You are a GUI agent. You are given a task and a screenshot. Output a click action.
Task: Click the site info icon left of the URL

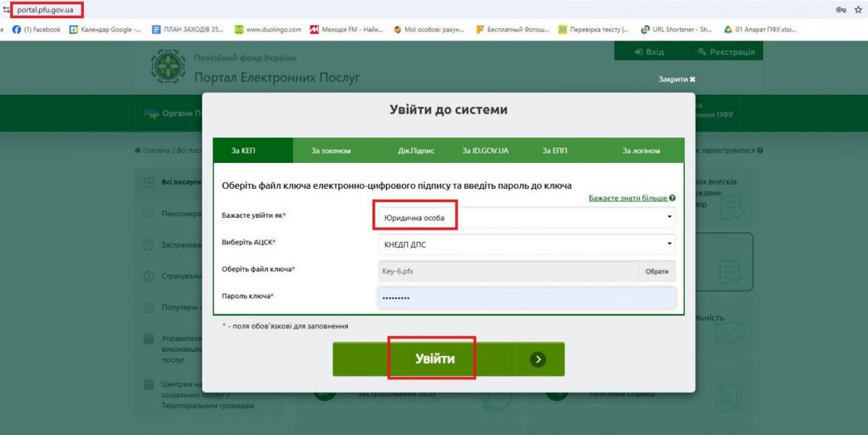pos(6,9)
